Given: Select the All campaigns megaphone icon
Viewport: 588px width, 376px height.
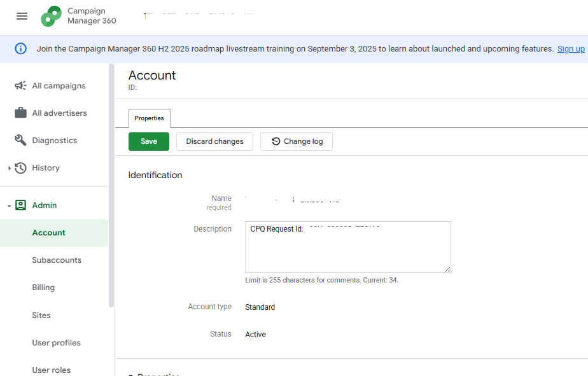Looking at the screenshot, I should pyautogui.click(x=20, y=85).
